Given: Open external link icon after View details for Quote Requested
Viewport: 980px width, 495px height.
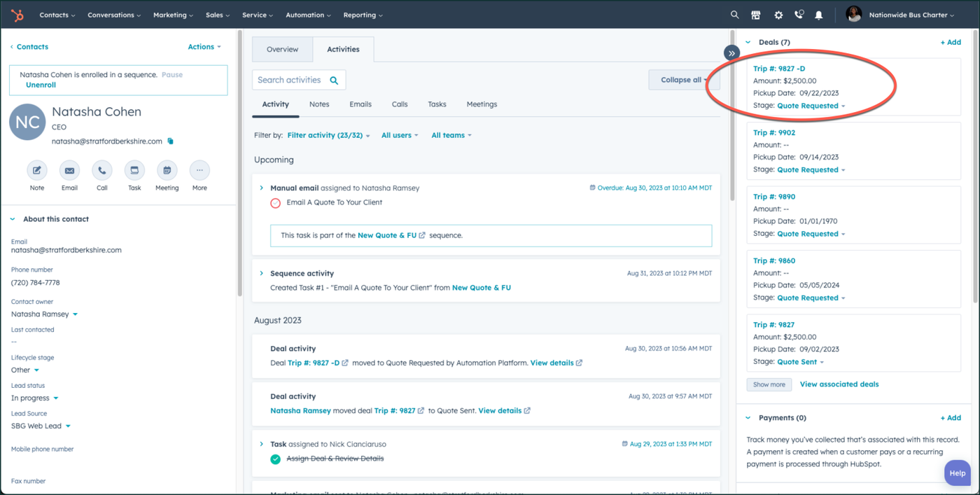Looking at the screenshot, I should pyautogui.click(x=579, y=363).
